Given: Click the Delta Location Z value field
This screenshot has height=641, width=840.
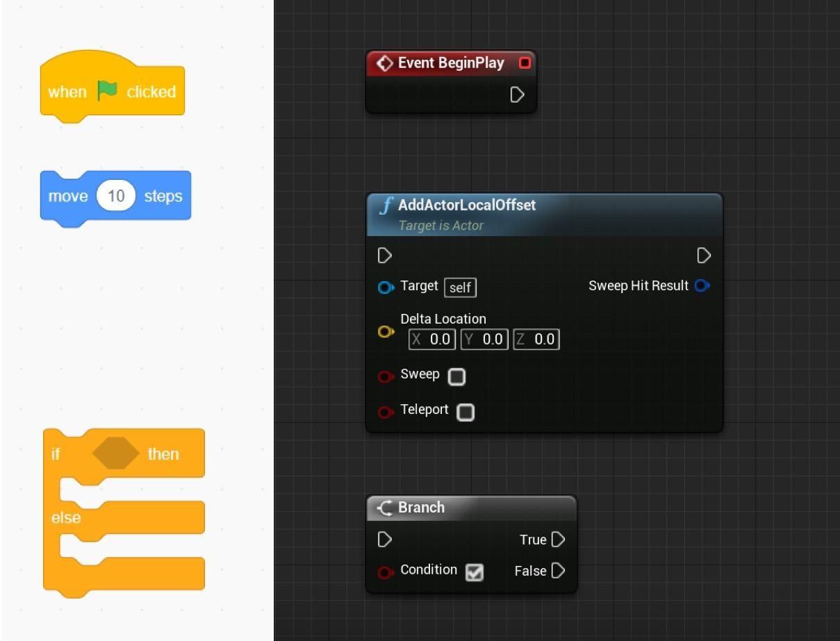Looking at the screenshot, I should point(536,340).
